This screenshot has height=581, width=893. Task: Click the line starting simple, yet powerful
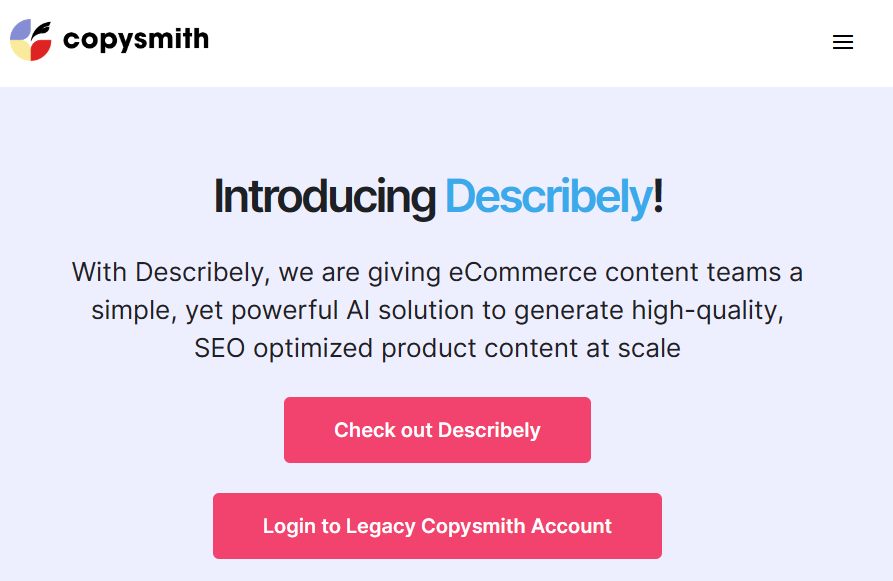437,310
